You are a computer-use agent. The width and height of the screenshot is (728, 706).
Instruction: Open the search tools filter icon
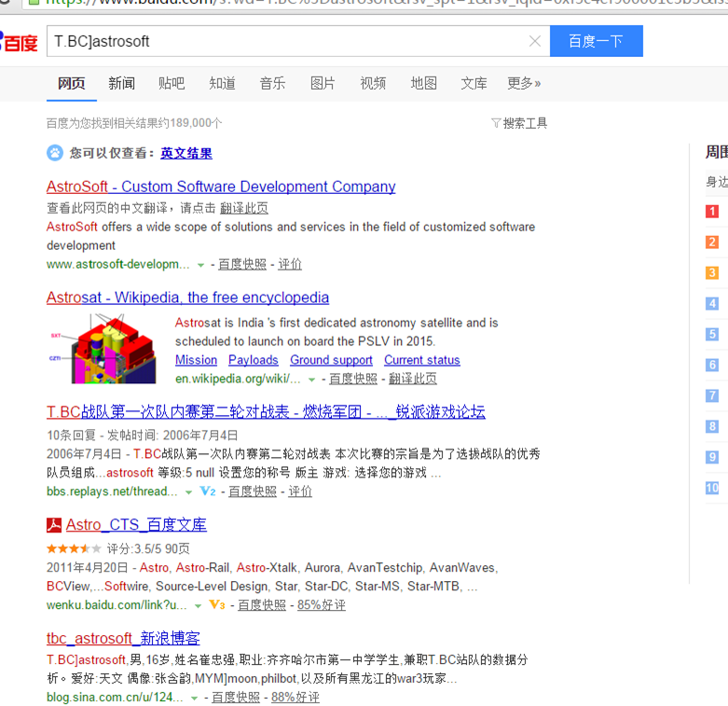pos(496,123)
